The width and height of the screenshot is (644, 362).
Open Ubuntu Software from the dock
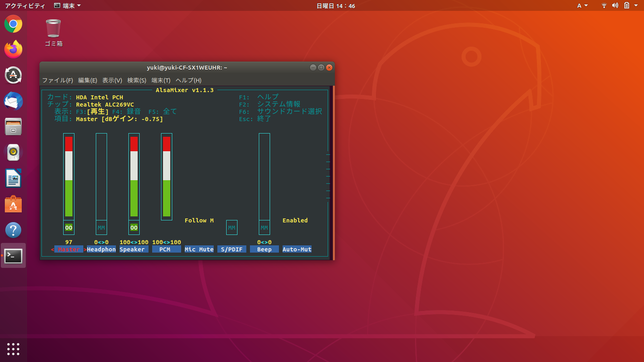pos(13,204)
